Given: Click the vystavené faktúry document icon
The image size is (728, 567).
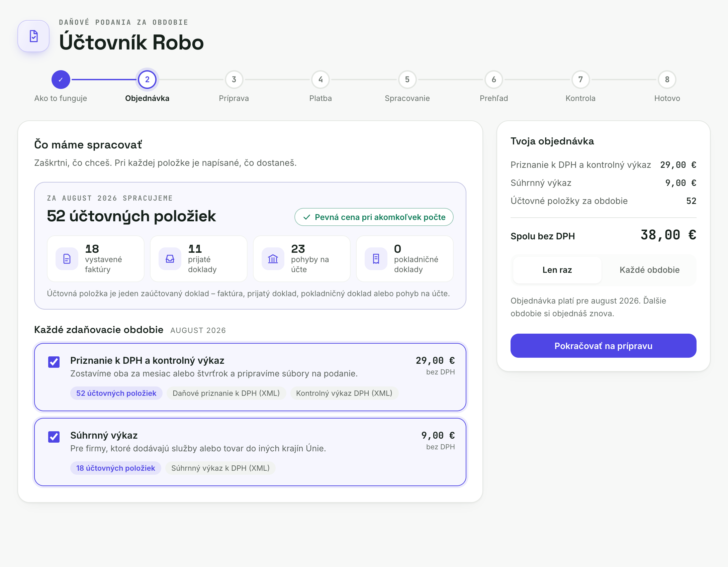Looking at the screenshot, I should (67, 259).
